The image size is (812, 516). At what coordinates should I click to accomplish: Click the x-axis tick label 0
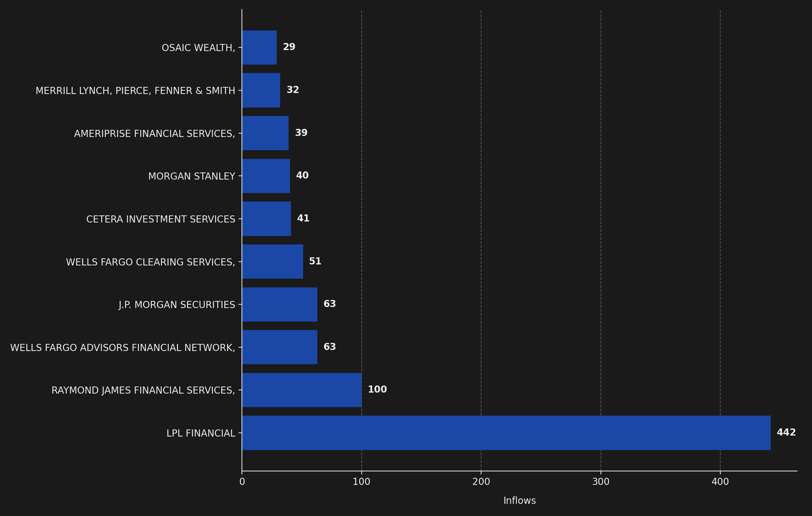[x=242, y=482]
